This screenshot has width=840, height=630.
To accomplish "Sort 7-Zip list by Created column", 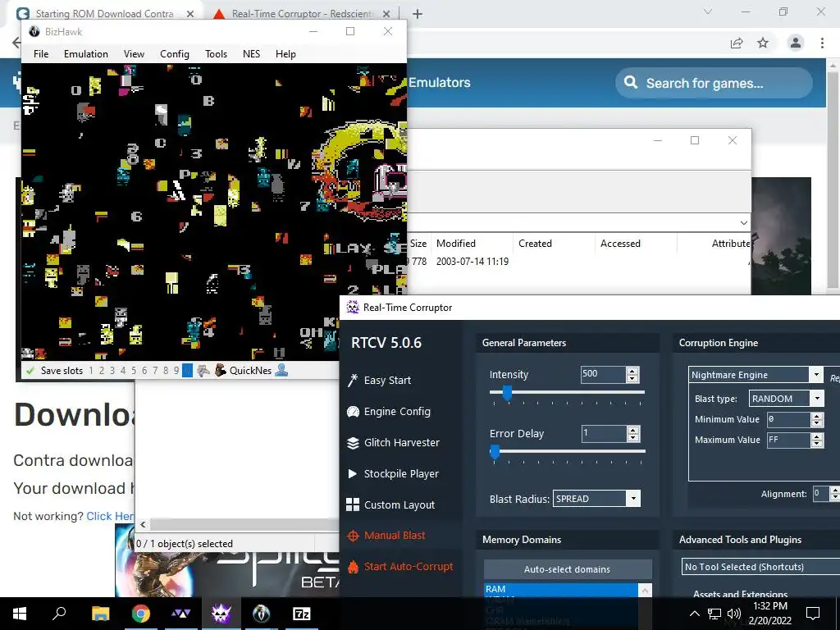I will click(x=553, y=243).
